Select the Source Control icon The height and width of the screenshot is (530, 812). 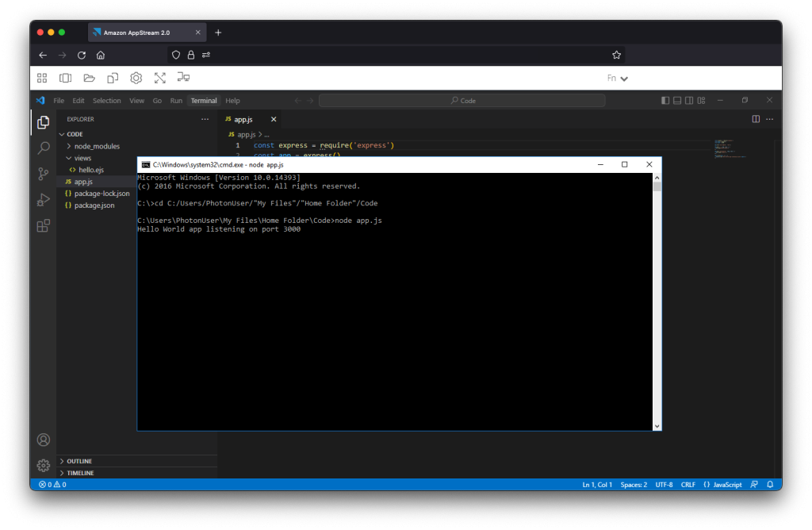(43, 173)
